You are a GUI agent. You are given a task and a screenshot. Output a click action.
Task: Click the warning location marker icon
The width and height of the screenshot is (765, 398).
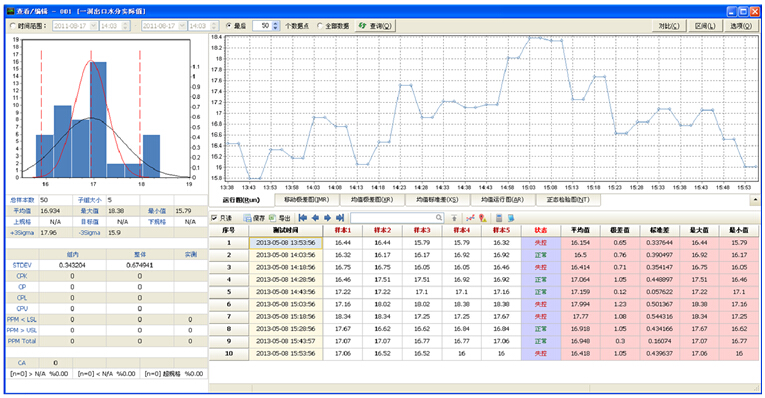click(x=483, y=218)
